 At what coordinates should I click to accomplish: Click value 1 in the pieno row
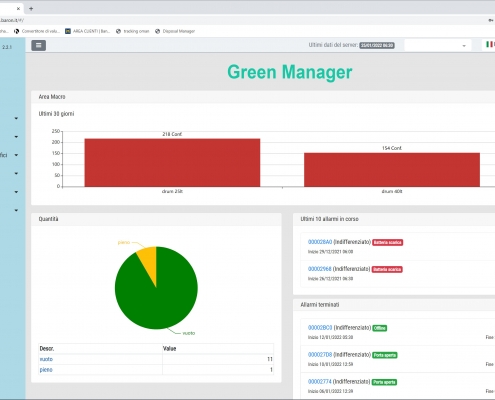[x=271, y=370]
